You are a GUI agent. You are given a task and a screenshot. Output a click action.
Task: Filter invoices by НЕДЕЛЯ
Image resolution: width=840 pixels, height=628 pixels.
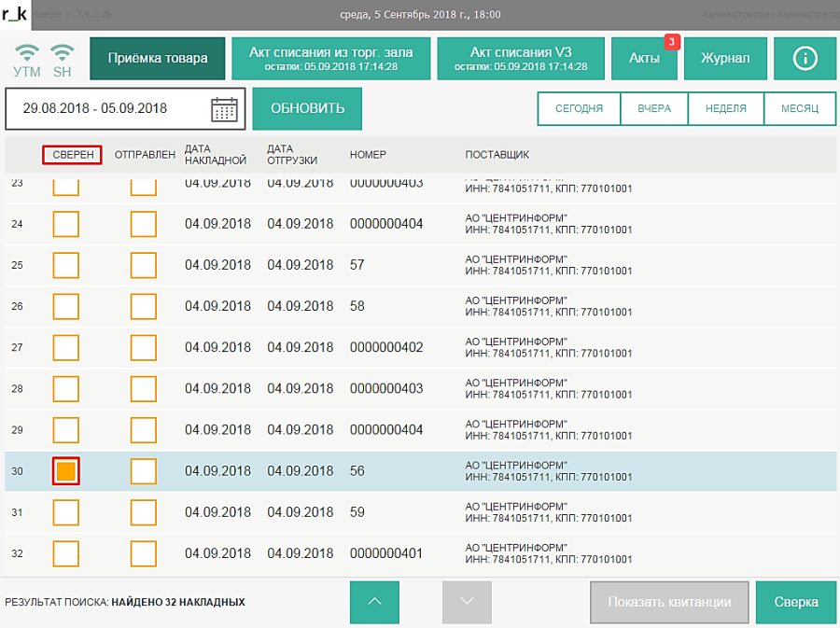click(725, 108)
